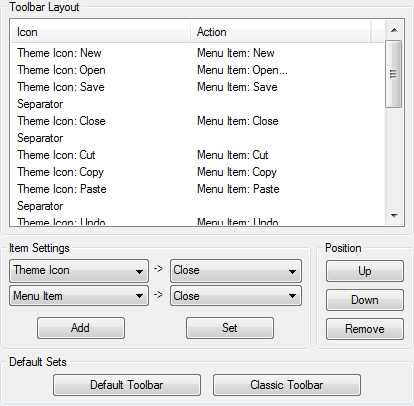Remove the selected toolbar item
The height and width of the screenshot is (406, 414).
365,329
